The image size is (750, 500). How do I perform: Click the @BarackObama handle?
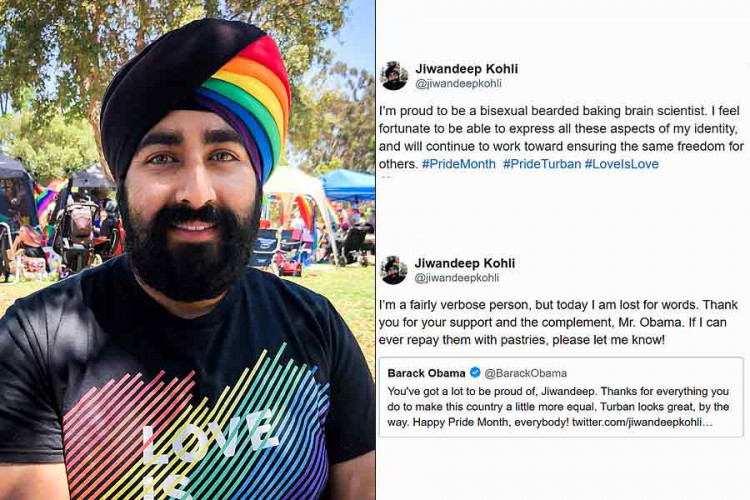(x=526, y=373)
